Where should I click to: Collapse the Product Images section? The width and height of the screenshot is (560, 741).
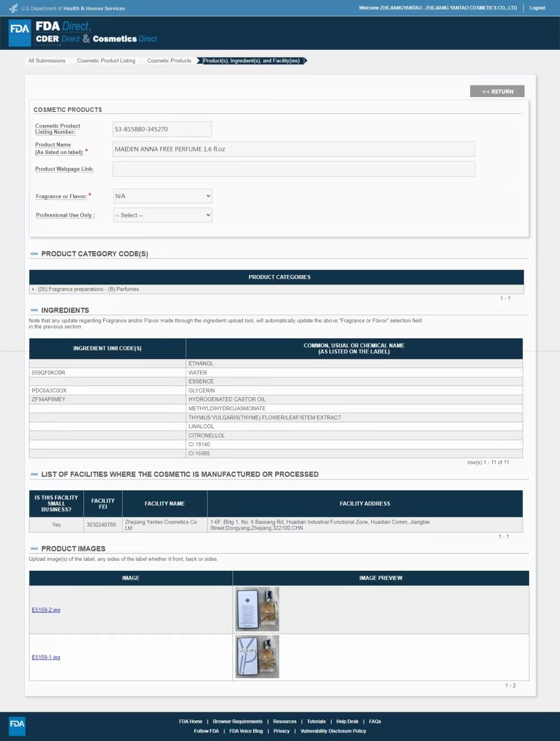tap(34, 549)
